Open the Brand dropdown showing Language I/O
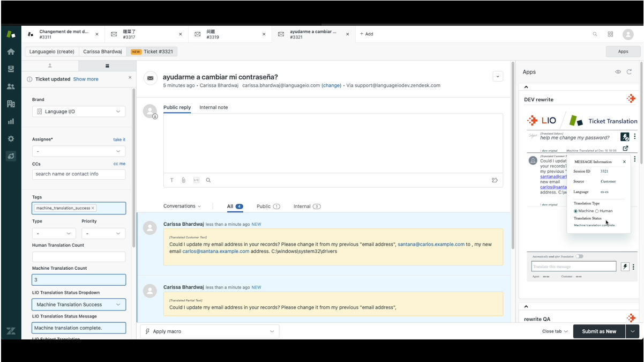644x362 pixels. [x=79, y=112]
